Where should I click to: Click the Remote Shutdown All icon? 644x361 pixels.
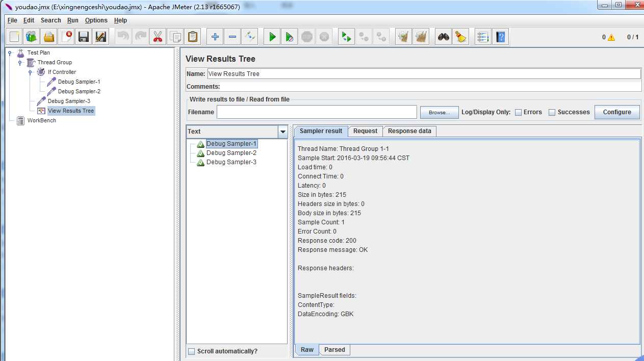[x=381, y=37]
